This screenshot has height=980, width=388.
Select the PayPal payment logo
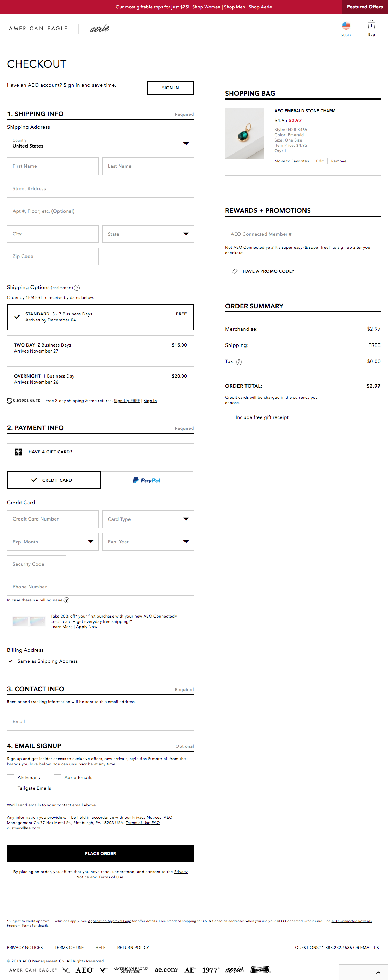147,480
